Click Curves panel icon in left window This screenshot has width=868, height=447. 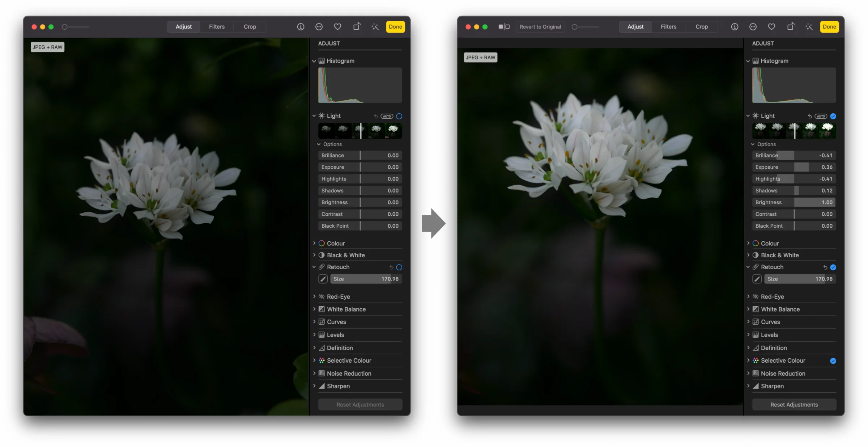coord(322,322)
